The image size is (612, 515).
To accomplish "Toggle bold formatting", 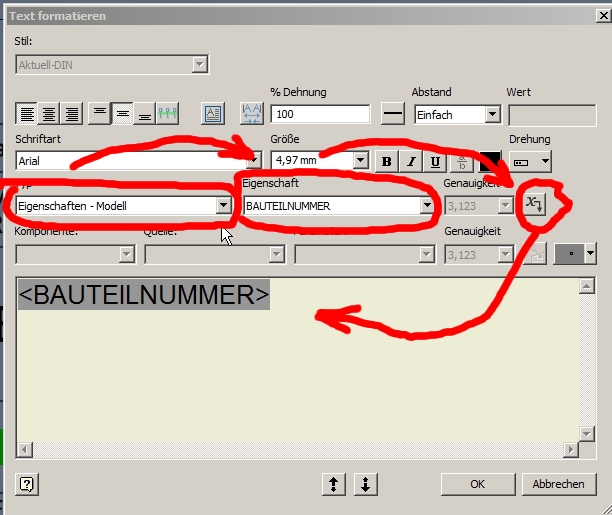I will [x=386, y=161].
